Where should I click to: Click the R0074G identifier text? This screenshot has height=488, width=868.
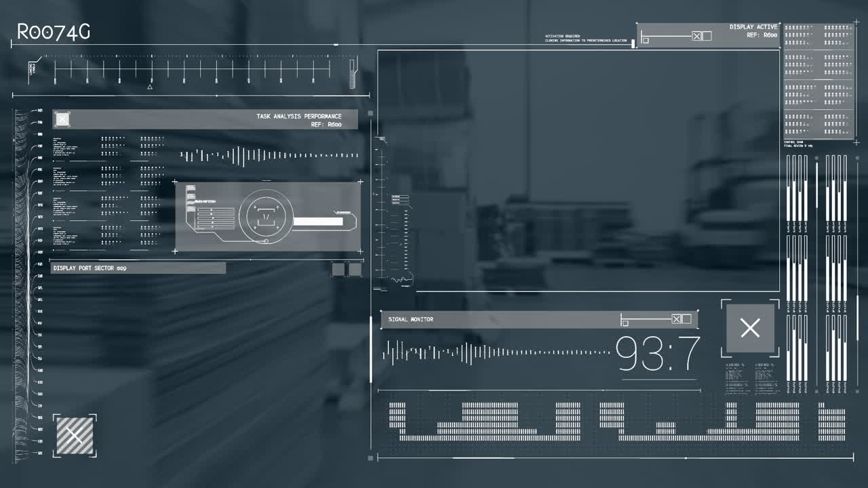tap(53, 32)
